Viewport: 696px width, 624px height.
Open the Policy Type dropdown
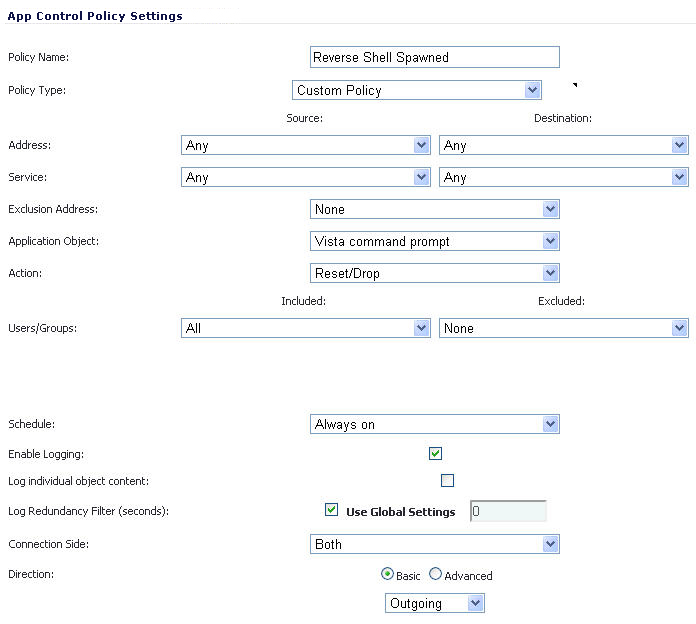(416, 90)
